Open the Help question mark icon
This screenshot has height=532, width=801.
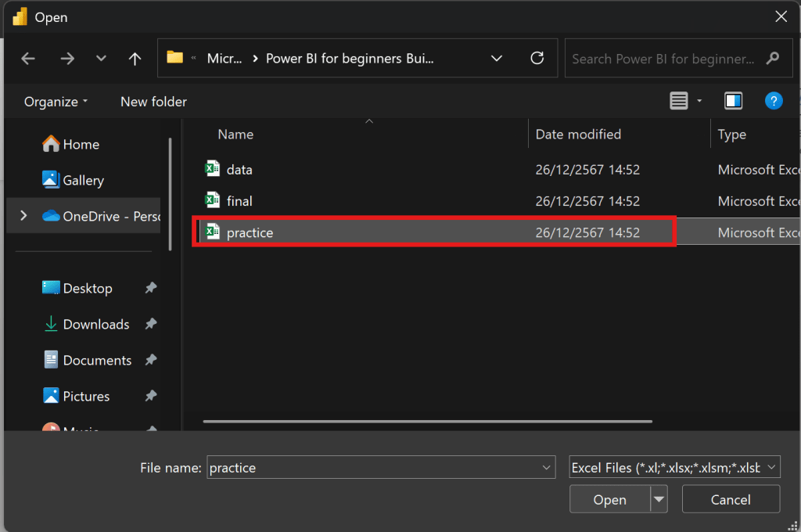(773, 101)
